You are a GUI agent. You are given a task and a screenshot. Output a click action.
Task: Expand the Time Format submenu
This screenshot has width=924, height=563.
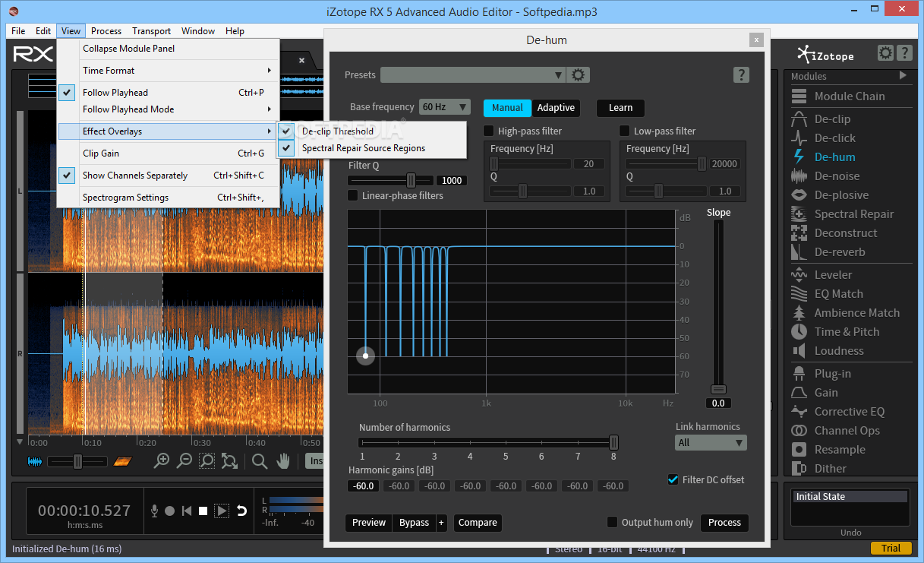click(x=169, y=70)
